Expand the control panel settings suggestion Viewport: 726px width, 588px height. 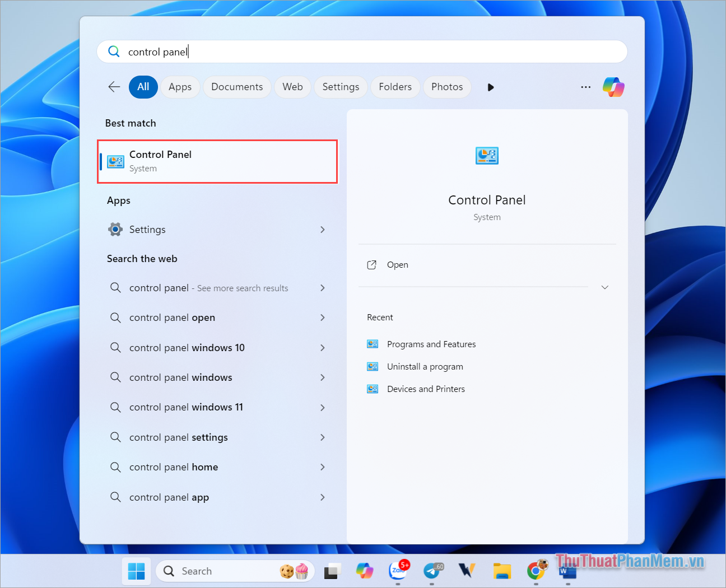pos(323,437)
